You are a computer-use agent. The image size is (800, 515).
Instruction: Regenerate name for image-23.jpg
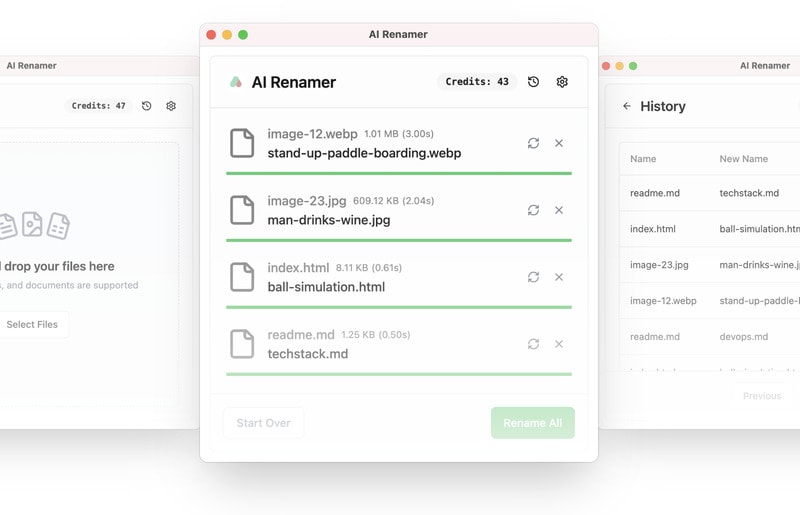(533, 210)
